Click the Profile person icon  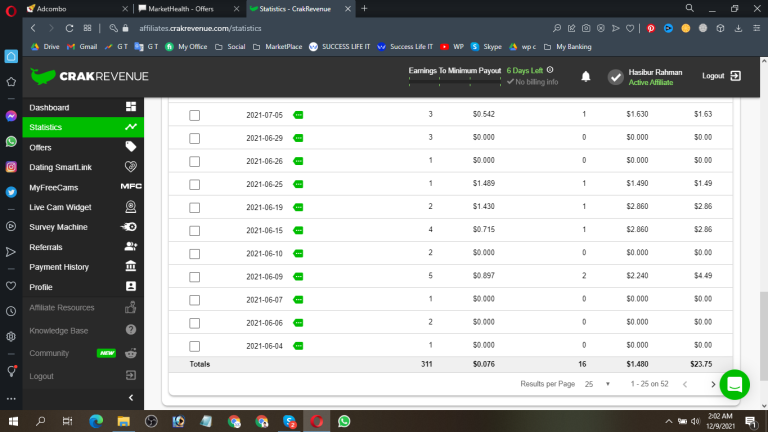[131, 287]
